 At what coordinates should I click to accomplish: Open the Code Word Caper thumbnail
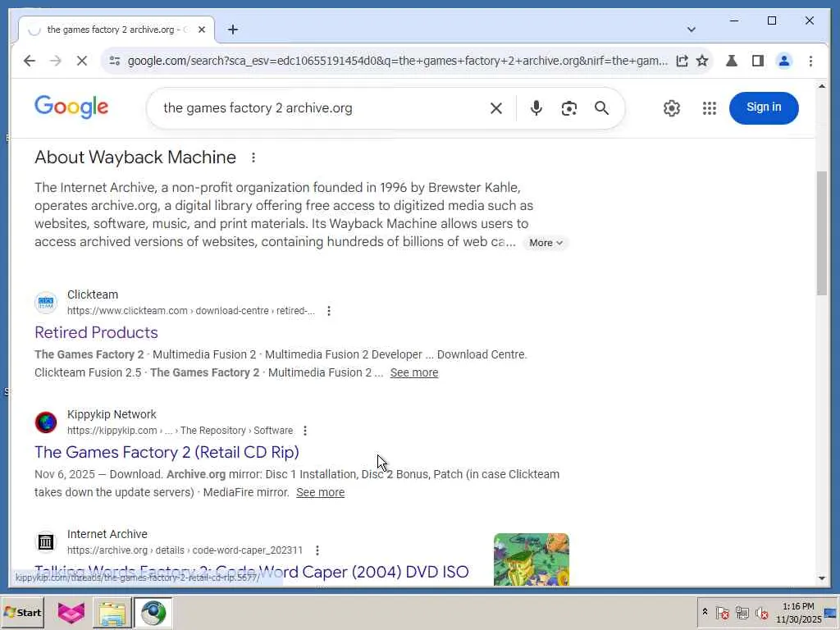pos(531,559)
